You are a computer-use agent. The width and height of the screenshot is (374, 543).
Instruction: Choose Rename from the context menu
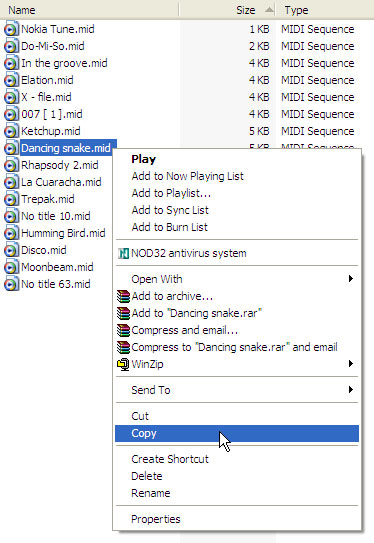click(237, 493)
